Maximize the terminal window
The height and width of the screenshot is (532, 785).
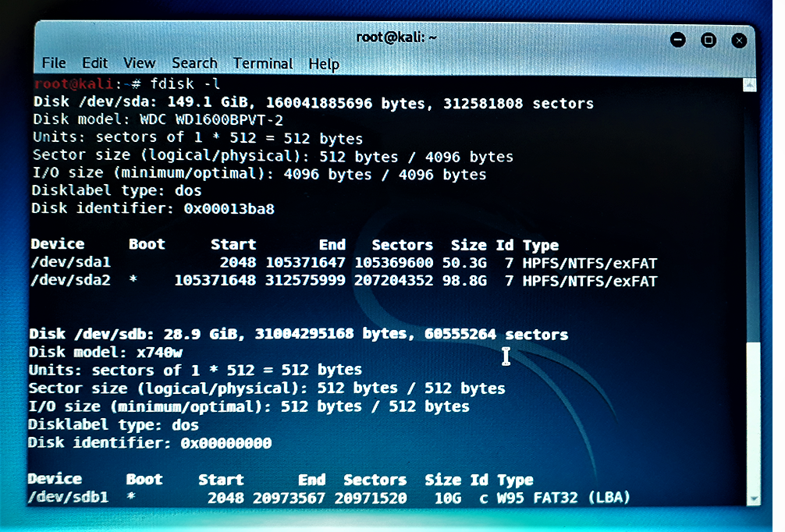709,40
